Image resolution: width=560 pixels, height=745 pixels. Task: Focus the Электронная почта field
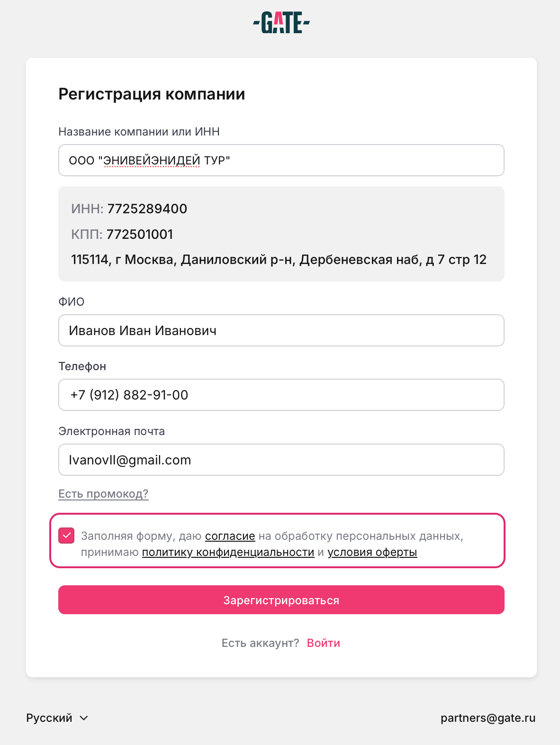(x=281, y=460)
